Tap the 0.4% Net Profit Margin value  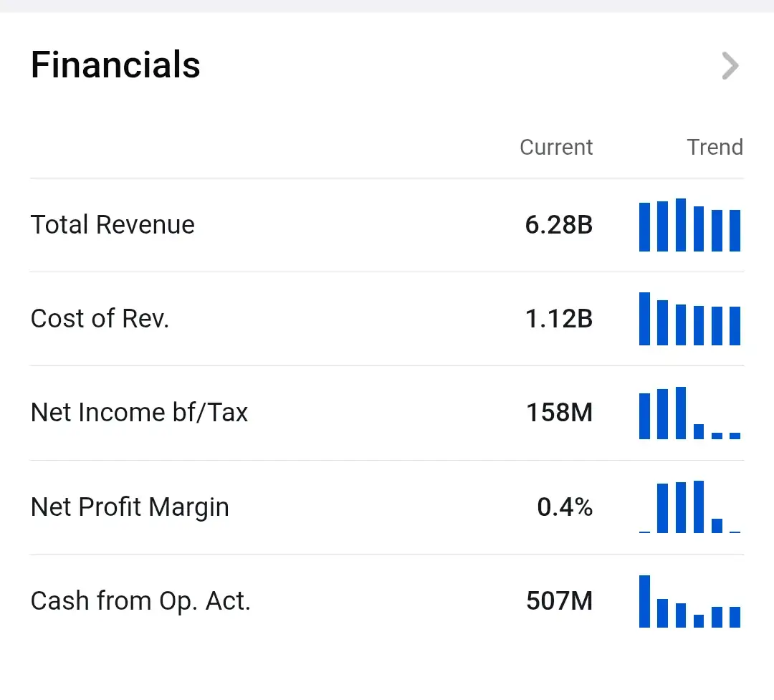(565, 507)
